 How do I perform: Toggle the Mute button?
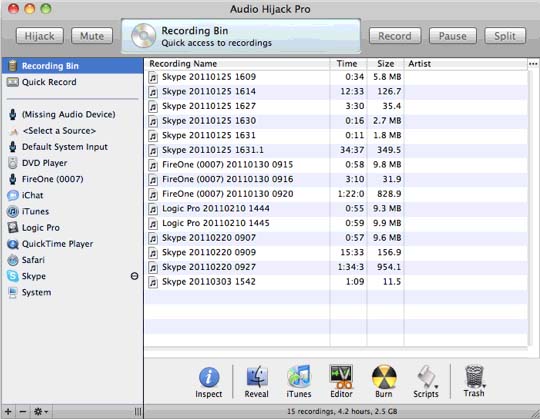pyautogui.click(x=92, y=36)
